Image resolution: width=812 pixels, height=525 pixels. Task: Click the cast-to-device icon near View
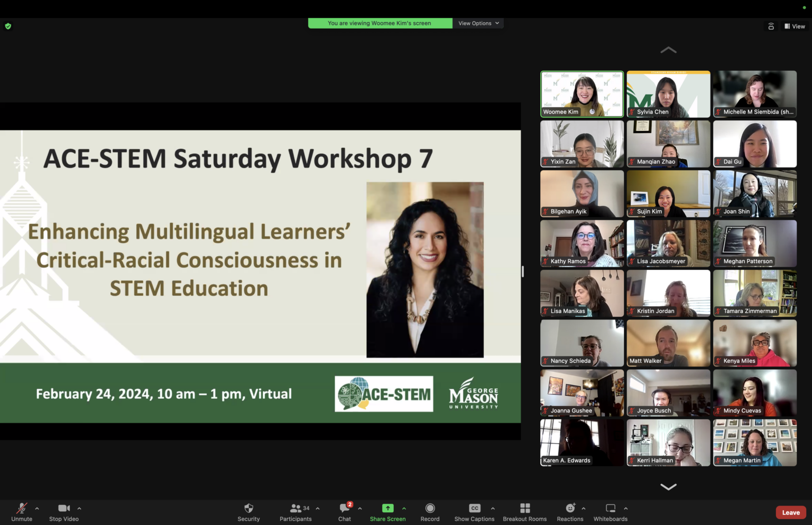[x=771, y=25]
